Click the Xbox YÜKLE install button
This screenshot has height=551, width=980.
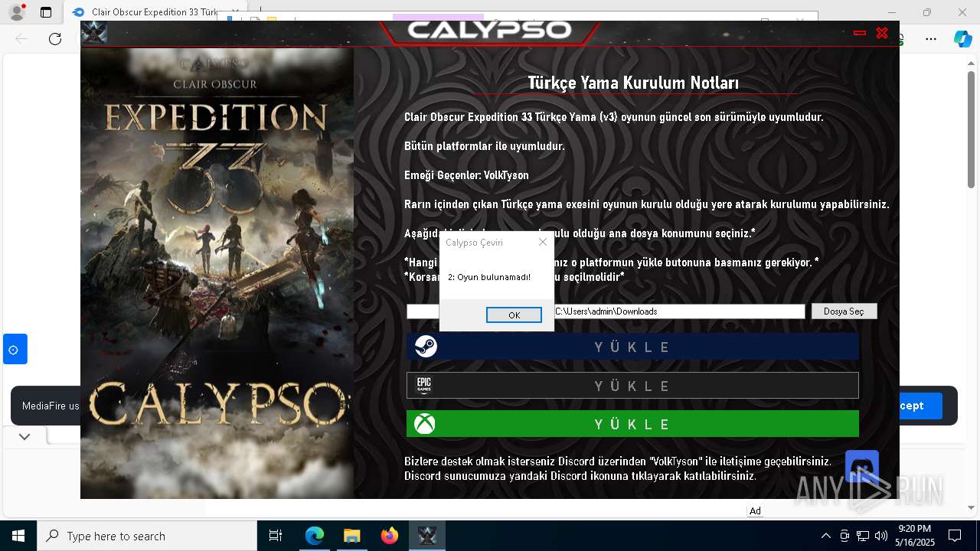[x=632, y=424]
